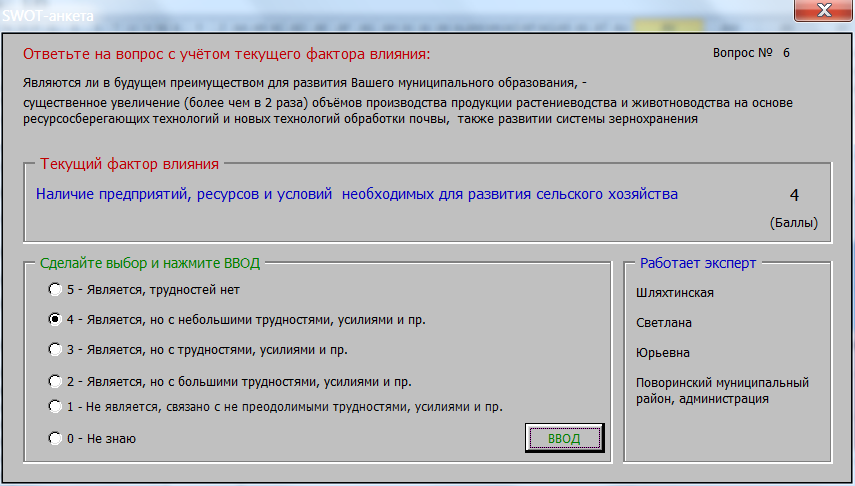Viewport: 855px width, 486px height.
Task: Click the 'Работает эксперт' group label
Action: [x=698, y=263]
